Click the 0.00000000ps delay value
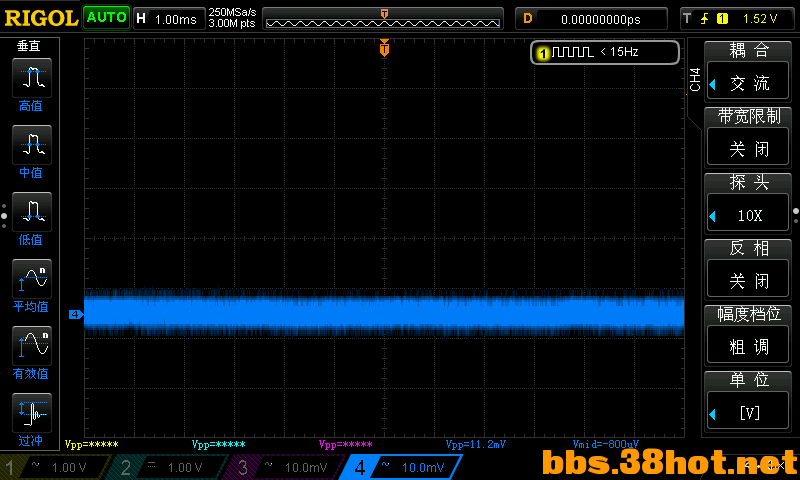 601,19
